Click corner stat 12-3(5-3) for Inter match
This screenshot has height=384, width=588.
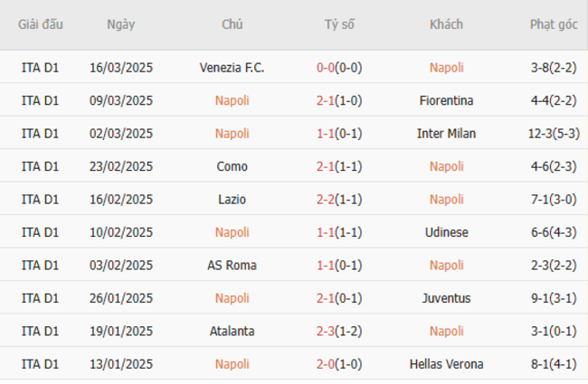553,134
